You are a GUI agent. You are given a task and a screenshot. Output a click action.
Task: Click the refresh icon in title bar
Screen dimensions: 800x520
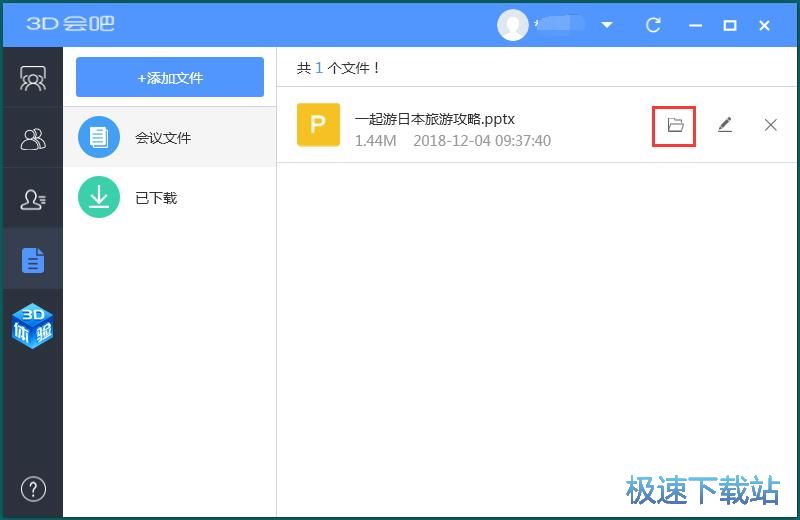click(x=653, y=24)
